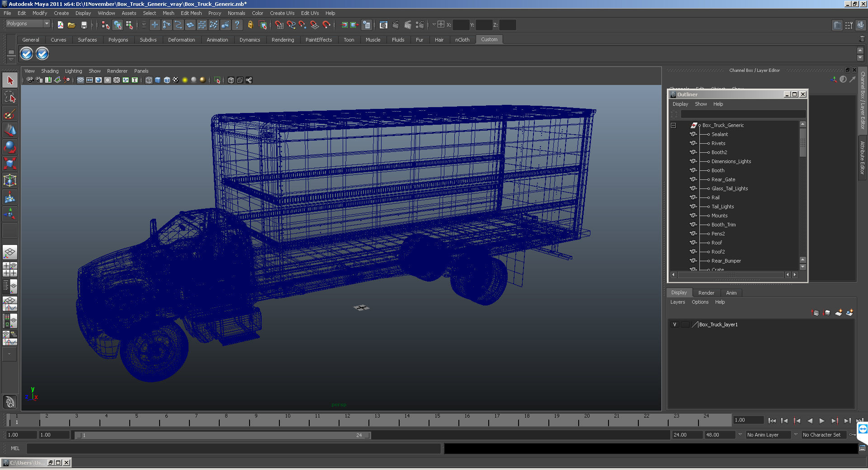The height and width of the screenshot is (470, 868).
Task: Open a scene with folder icon
Action: coord(71,25)
